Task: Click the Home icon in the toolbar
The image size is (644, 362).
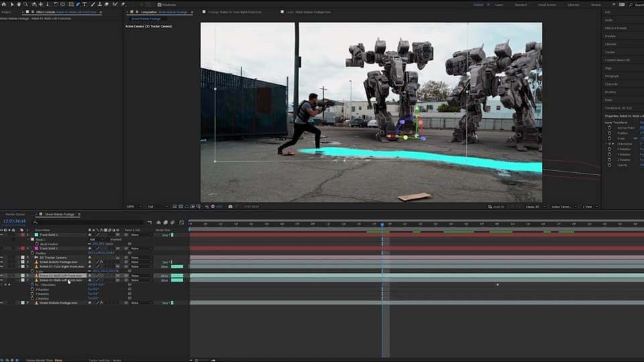Action: (x=4, y=4)
